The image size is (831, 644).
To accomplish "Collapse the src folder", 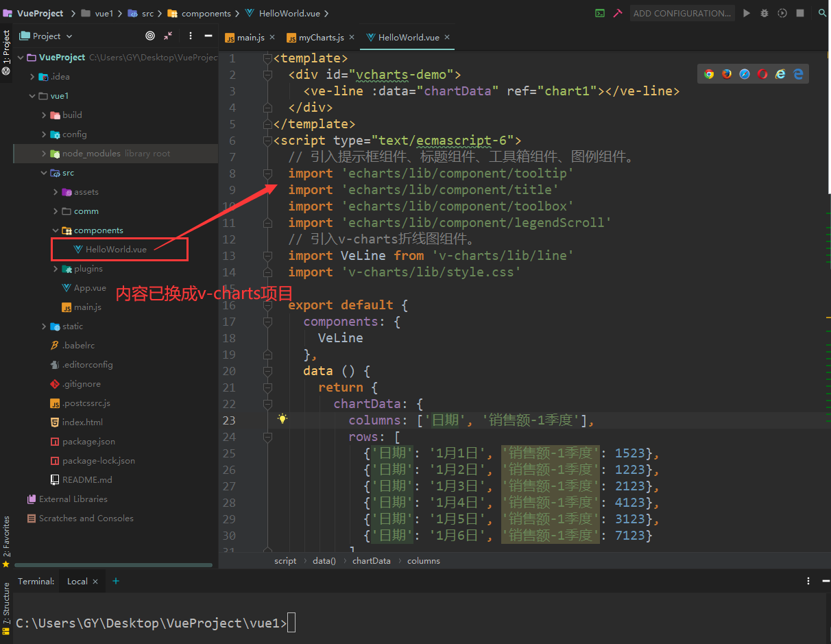I will (44, 173).
